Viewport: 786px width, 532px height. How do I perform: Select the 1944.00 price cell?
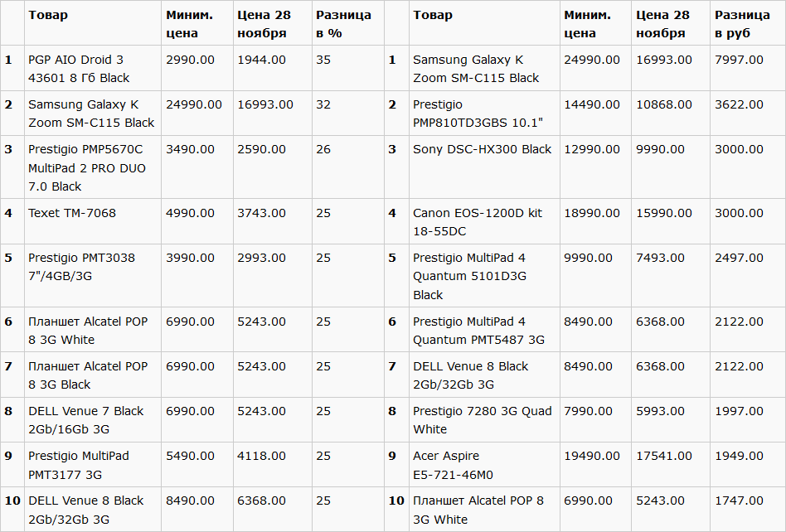point(261,60)
